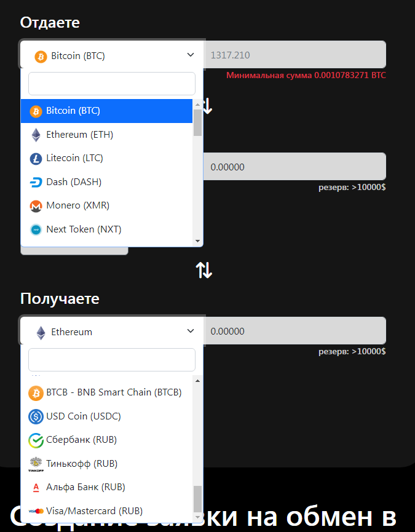415x532 pixels.
Task: Click the Сбербанк green checkmark icon
Action: (36, 440)
